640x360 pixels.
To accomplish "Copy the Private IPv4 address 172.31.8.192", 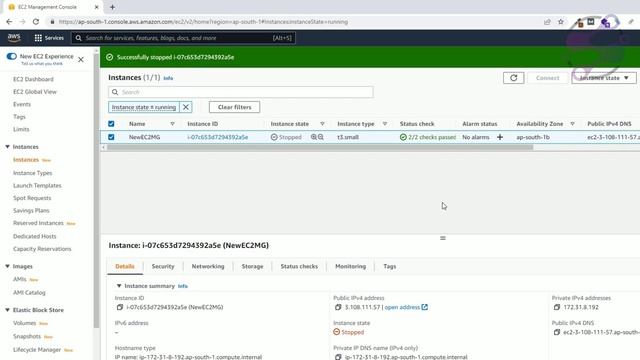I will (x=557, y=307).
